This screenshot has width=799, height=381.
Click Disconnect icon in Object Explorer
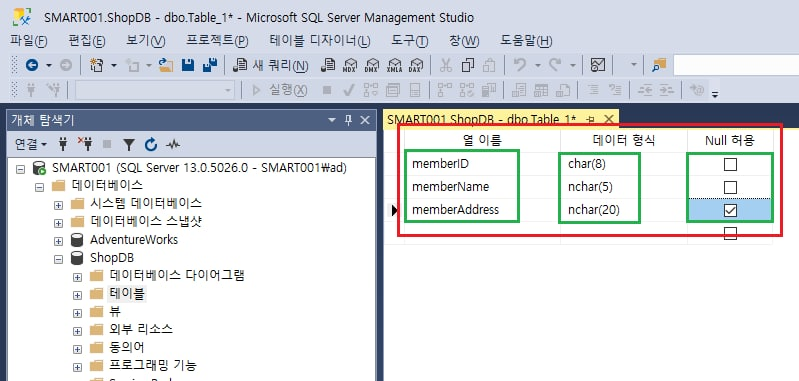tap(85, 145)
